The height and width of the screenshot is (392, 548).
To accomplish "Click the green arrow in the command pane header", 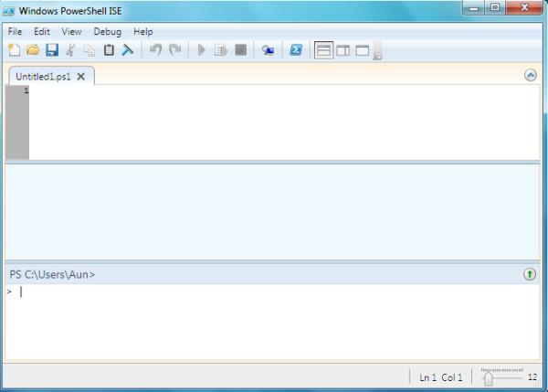I will coord(530,274).
